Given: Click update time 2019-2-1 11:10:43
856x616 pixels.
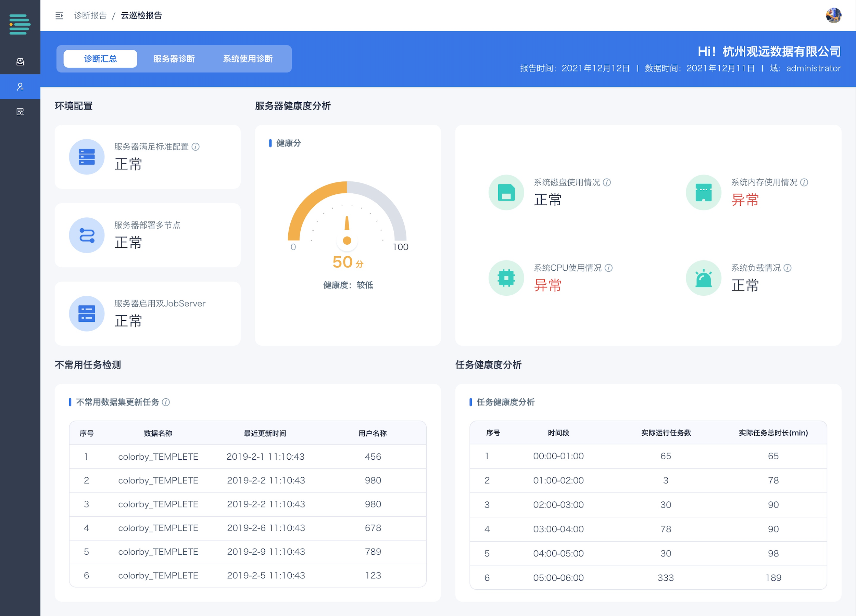Looking at the screenshot, I should coord(265,457).
